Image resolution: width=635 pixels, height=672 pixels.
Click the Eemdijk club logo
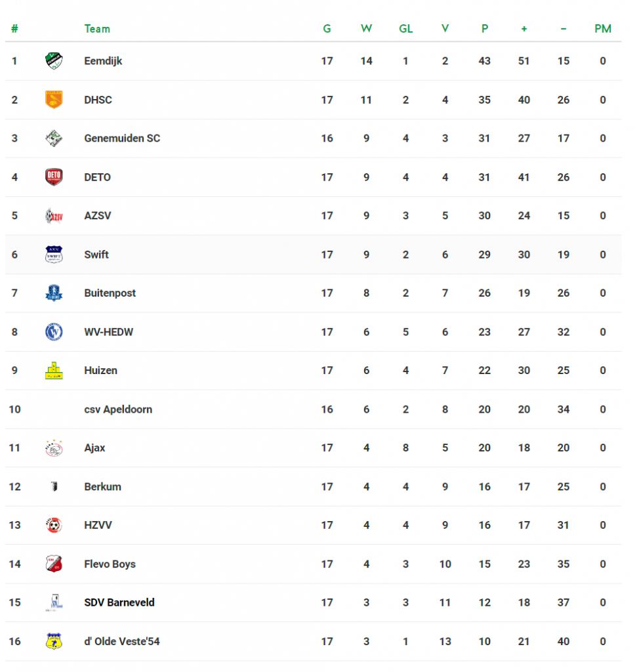pos(54,61)
